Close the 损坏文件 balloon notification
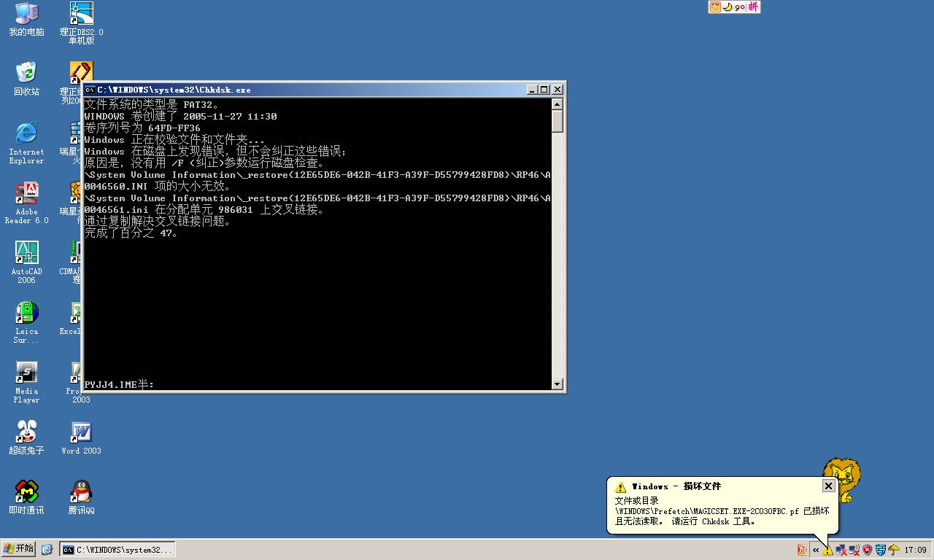934x560 pixels. [828, 486]
